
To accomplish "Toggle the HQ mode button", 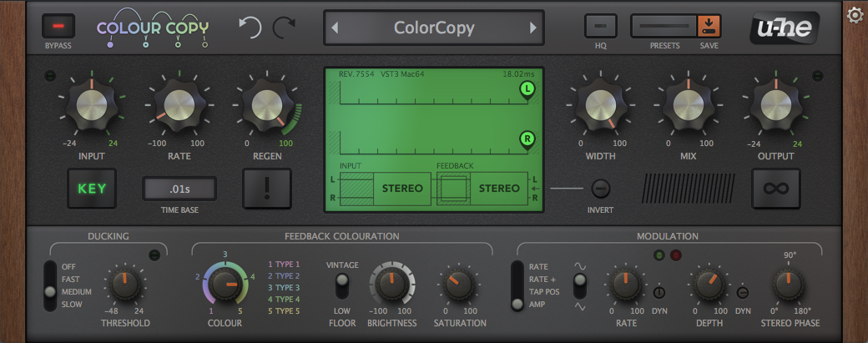I will [x=600, y=26].
